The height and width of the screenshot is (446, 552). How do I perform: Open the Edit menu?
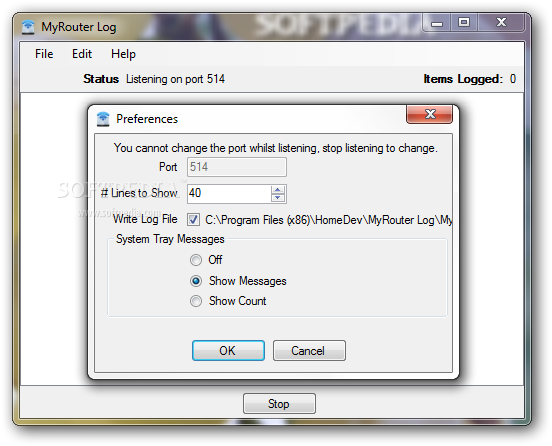point(82,54)
